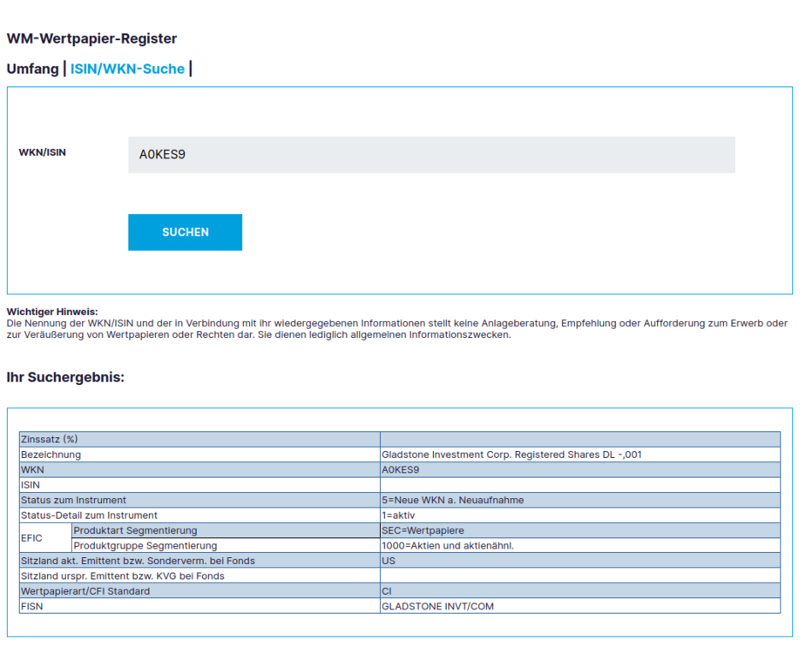
Task: Select the Produktgruppe Segmentierung label
Action: 145,545
